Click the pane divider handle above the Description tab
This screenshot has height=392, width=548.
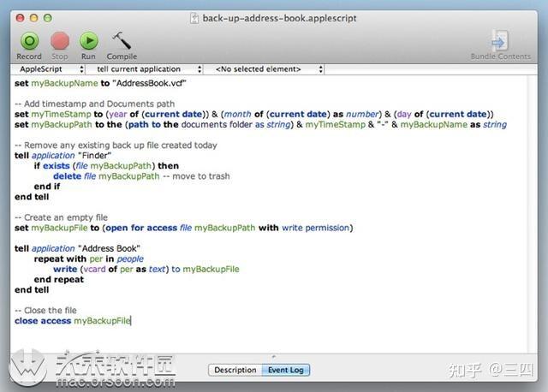tap(274, 357)
